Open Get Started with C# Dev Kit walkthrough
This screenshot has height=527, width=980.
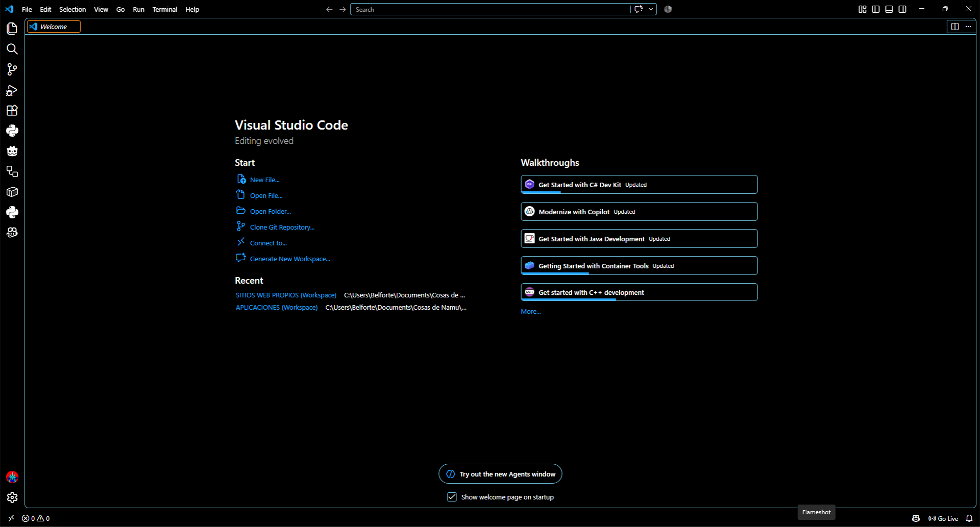(639, 185)
